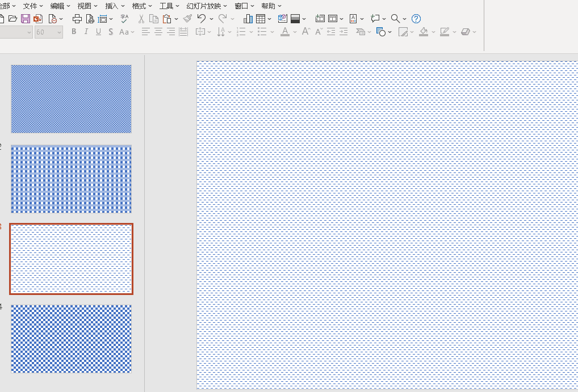Select the blue checkerboard slide 4 thumbnail

[72, 339]
